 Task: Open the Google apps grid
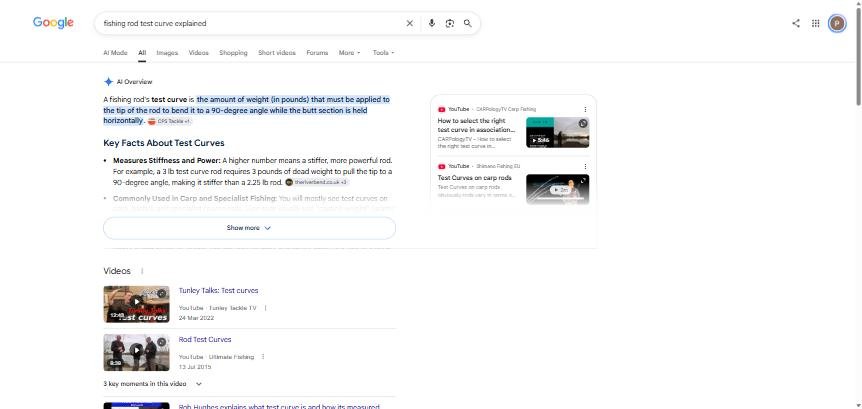point(816,23)
